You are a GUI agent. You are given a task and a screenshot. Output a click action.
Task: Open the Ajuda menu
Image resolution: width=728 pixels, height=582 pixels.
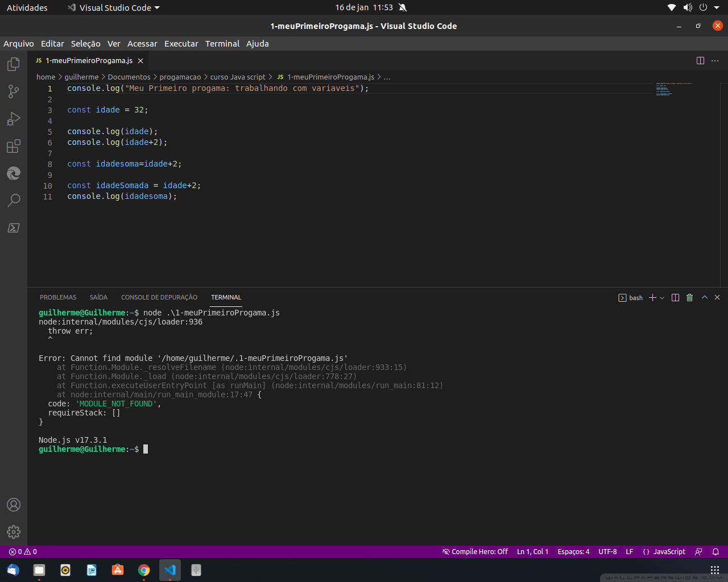pyautogui.click(x=258, y=44)
